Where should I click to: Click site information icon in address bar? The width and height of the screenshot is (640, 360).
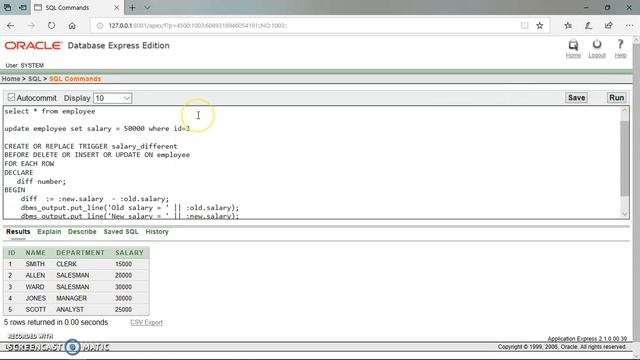point(100,25)
